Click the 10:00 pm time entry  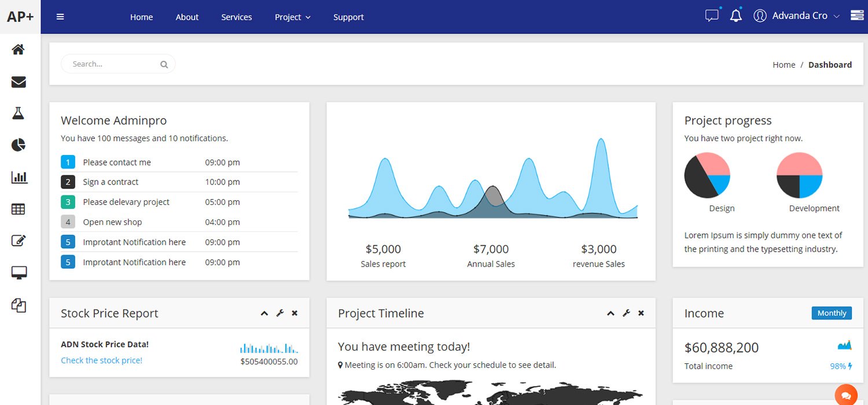[x=222, y=182]
